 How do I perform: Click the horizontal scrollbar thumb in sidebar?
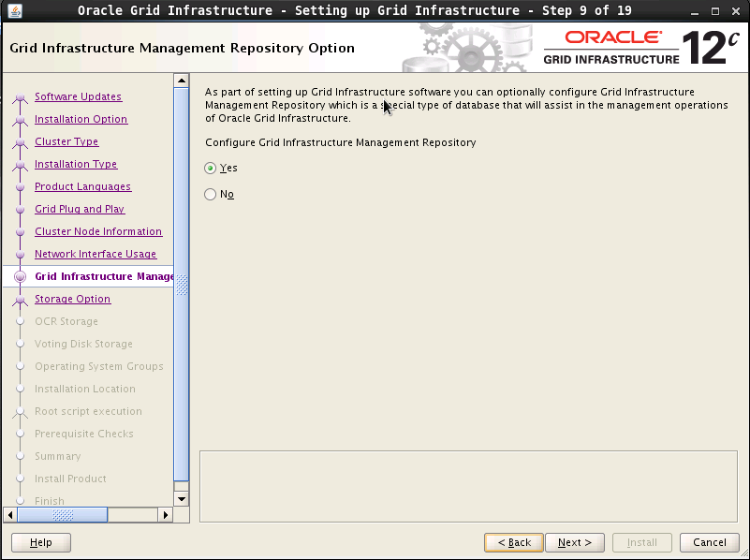click(x=63, y=514)
